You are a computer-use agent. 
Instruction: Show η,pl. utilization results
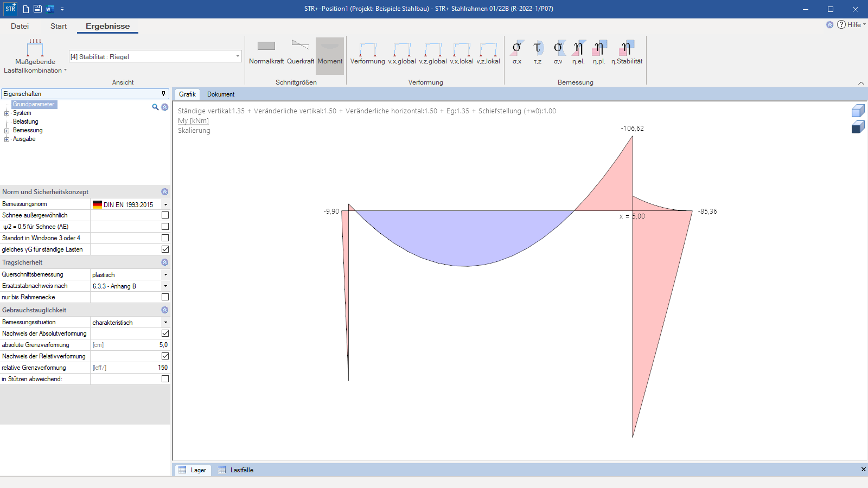(599, 53)
